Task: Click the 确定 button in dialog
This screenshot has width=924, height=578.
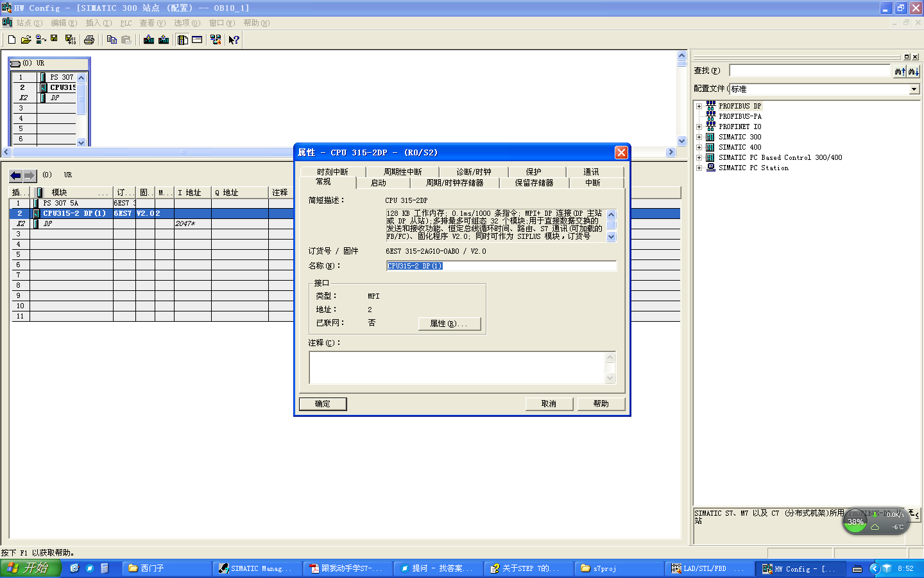Action: tap(323, 404)
